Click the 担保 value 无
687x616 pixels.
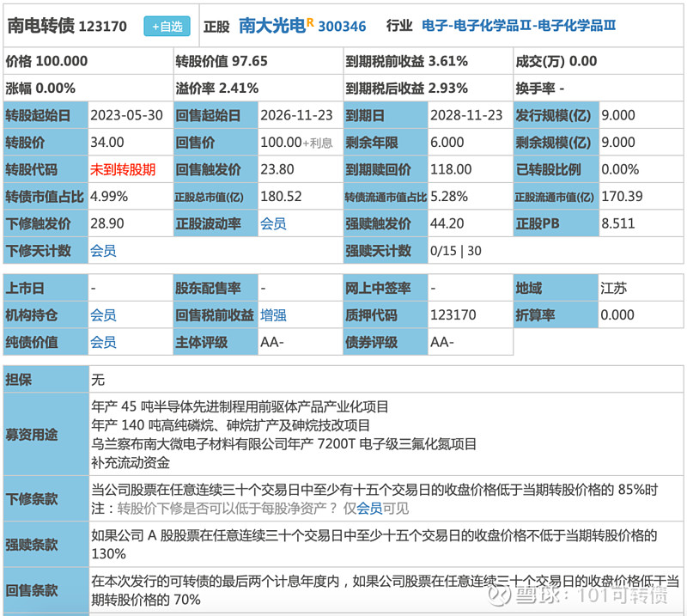[x=98, y=380]
